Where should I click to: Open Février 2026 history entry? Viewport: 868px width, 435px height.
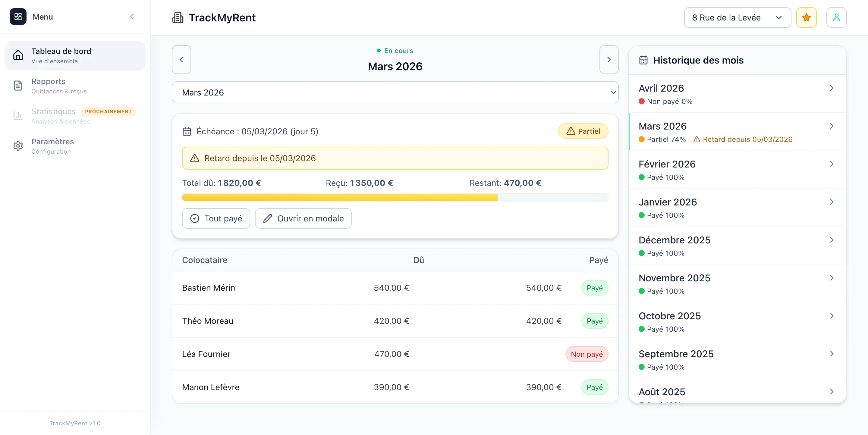(x=737, y=169)
